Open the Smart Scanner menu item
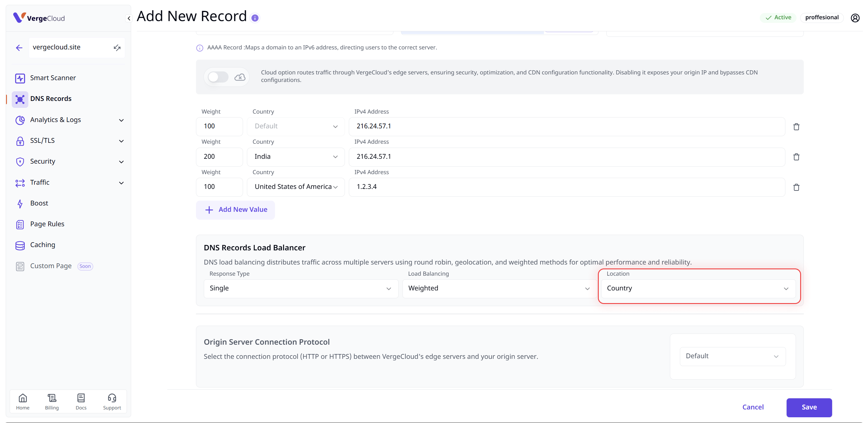 pos(53,78)
